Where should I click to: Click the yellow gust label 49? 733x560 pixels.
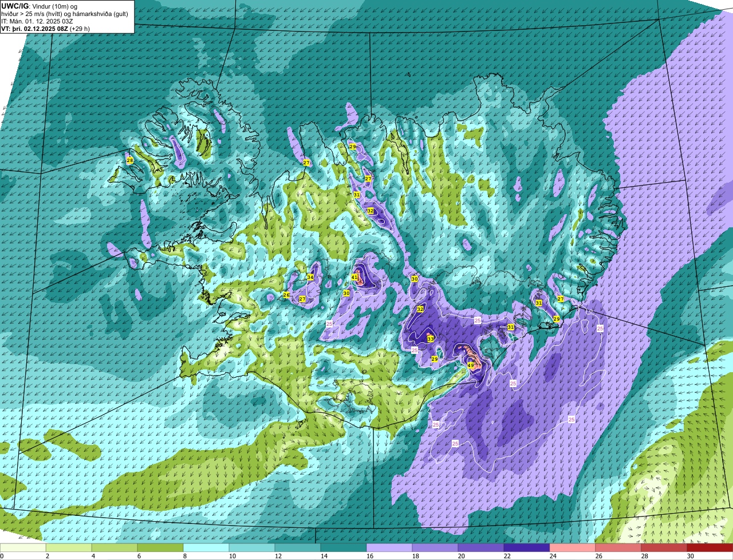[471, 365]
